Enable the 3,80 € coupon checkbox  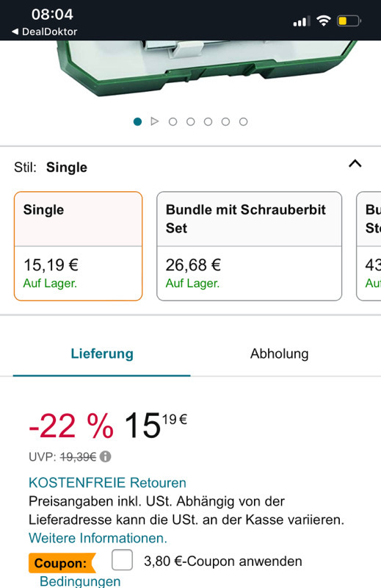click(x=122, y=560)
